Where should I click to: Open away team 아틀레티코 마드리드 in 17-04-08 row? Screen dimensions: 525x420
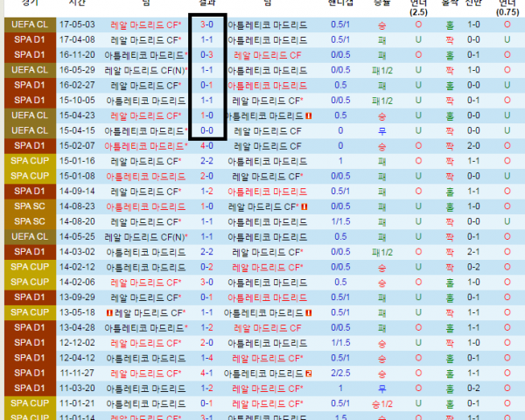(267, 40)
